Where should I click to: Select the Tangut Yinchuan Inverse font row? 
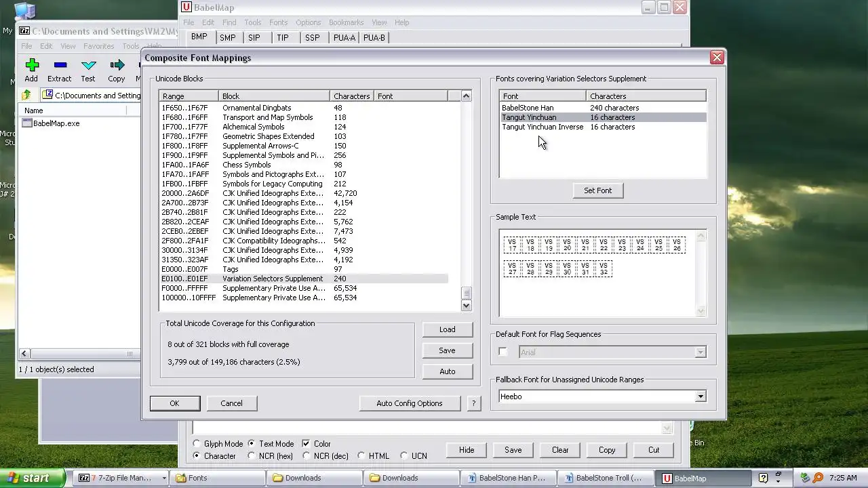[603, 127]
